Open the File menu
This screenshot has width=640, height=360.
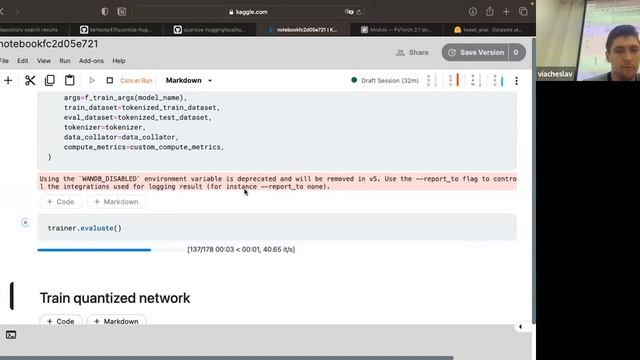4,61
